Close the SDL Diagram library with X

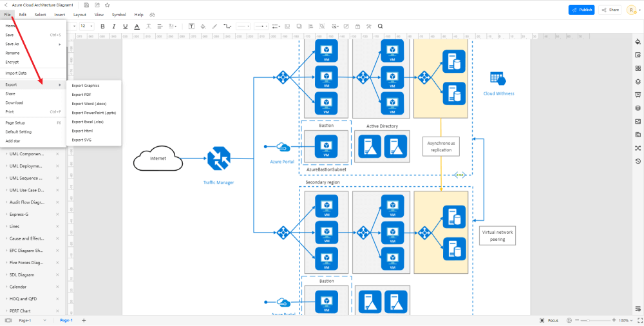tap(57, 274)
